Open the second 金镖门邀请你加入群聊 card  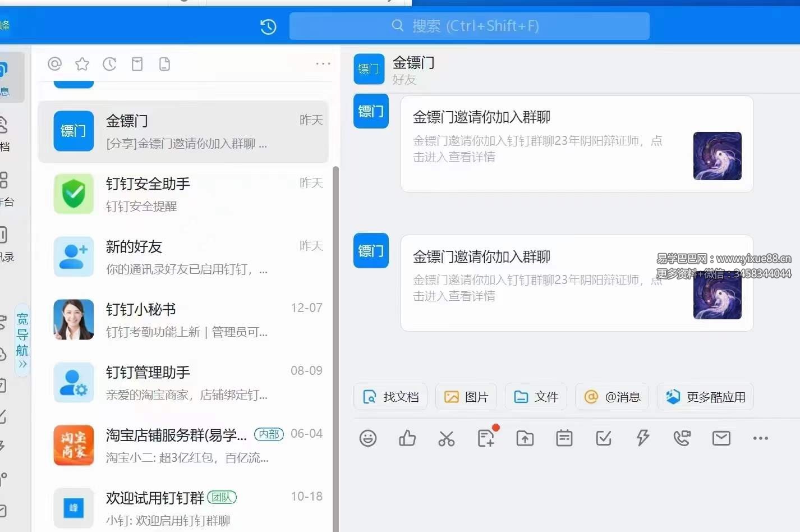click(577, 283)
